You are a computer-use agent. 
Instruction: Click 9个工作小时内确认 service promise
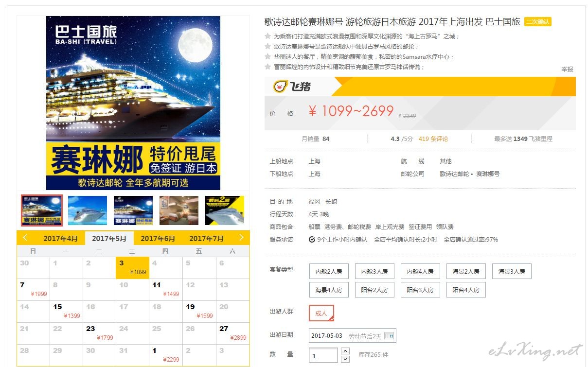(339, 239)
